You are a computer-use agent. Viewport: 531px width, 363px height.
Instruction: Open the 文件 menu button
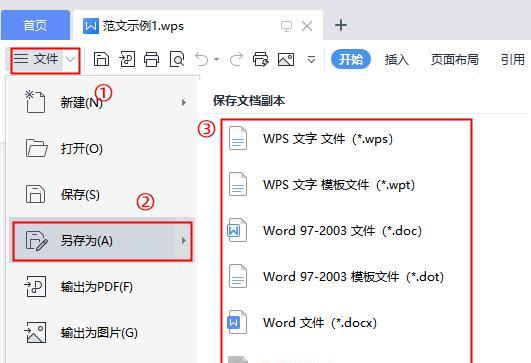pos(37,60)
